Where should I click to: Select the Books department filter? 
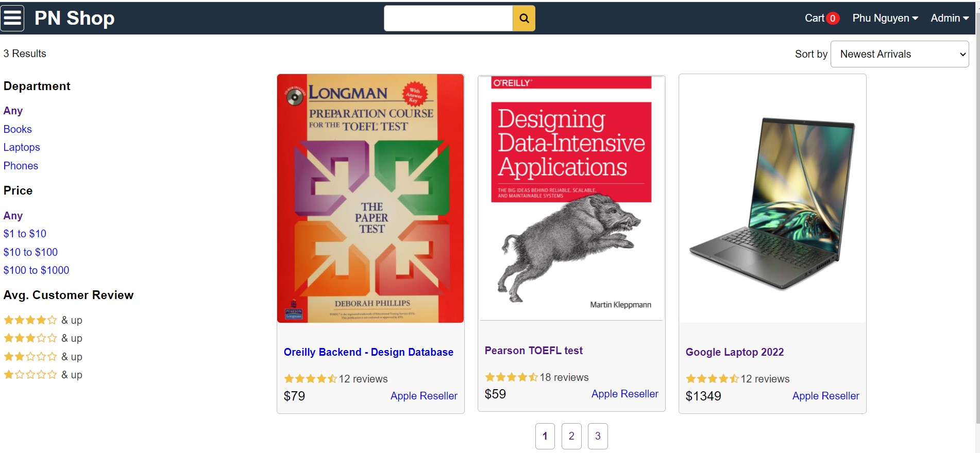tap(18, 129)
